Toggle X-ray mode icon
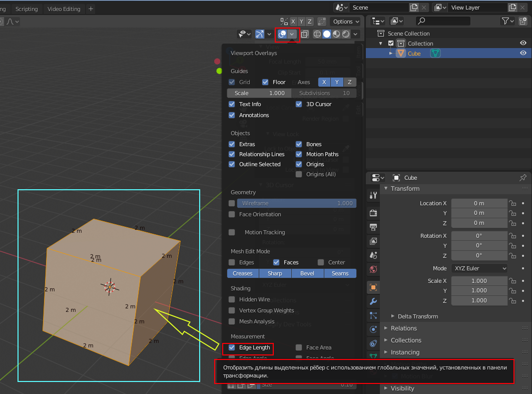532x394 pixels. (x=305, y=34)
